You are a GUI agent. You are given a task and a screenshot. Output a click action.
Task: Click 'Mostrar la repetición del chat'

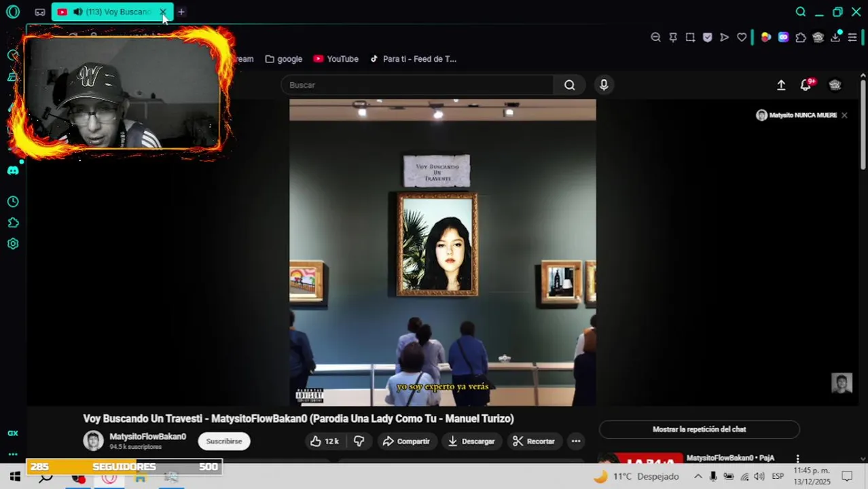click(x=699, y=429)
